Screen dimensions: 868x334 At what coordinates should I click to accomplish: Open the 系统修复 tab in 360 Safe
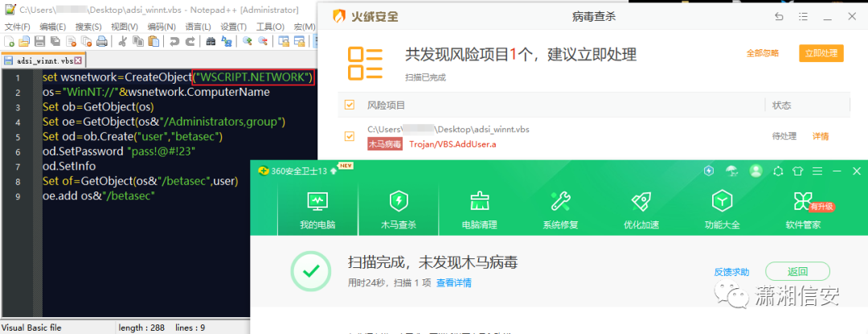[x=560, y=210]
